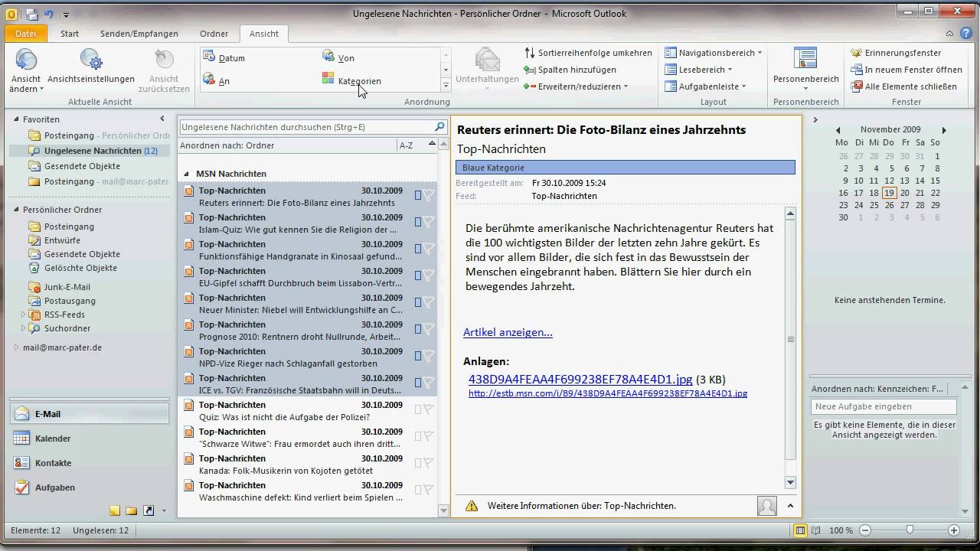Open Erinnerungsfenster
Viewport: 980px width, 551px height.
(x=896, y=53)
